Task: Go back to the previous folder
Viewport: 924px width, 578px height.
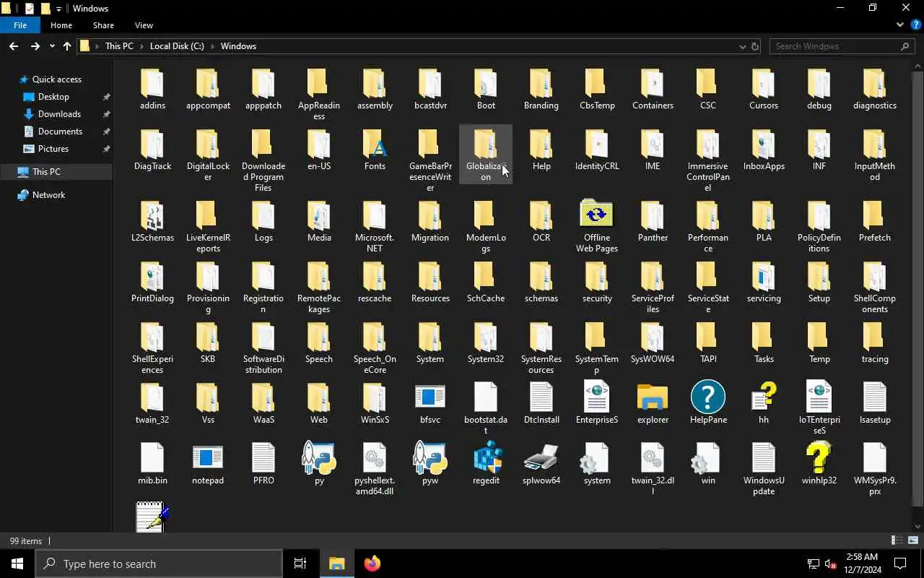Action: (14, 46)
